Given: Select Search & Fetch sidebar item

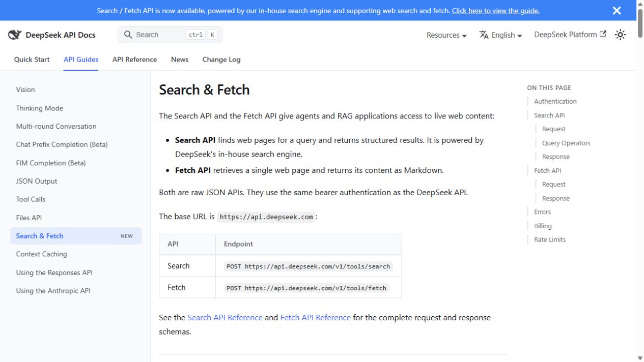Looking at the screenshot, I should [76, 236].
